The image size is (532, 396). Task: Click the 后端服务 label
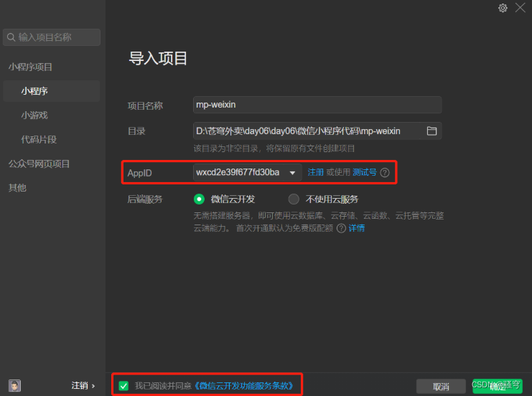coord(145,199)
